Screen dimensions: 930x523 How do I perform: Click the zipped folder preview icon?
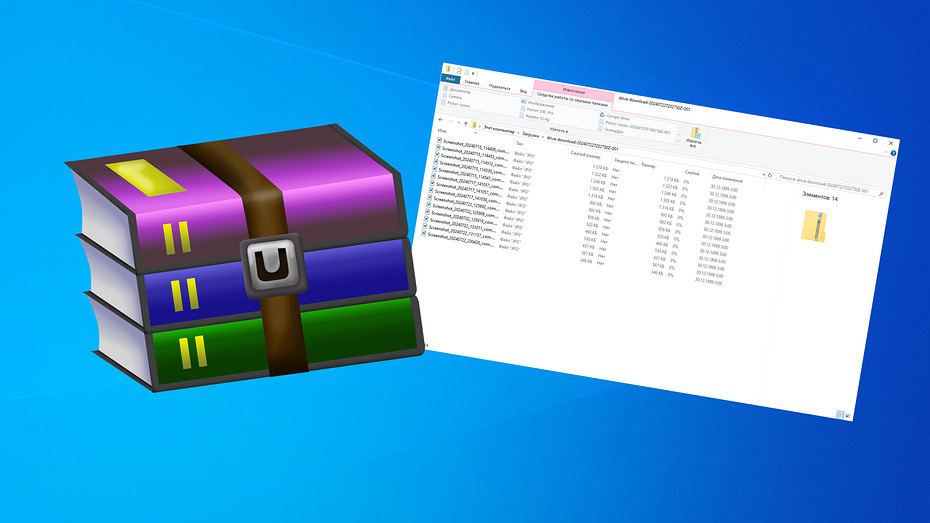(814, 225)
